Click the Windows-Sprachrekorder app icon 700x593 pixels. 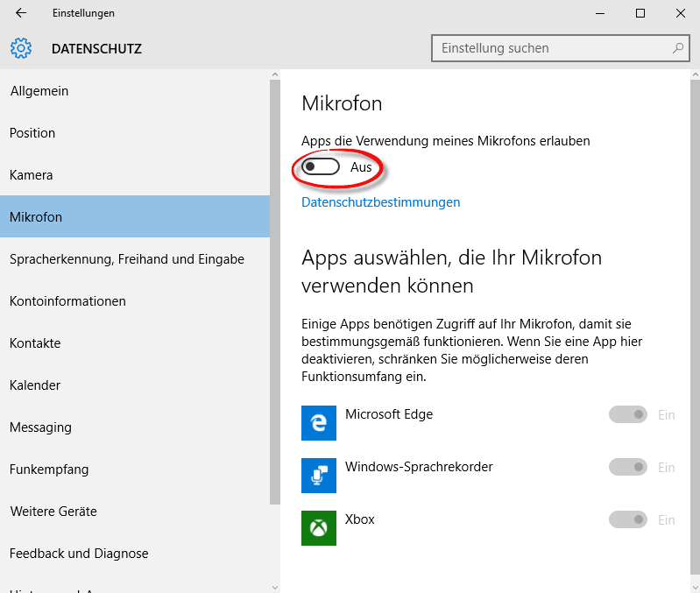tap(319, 475)
